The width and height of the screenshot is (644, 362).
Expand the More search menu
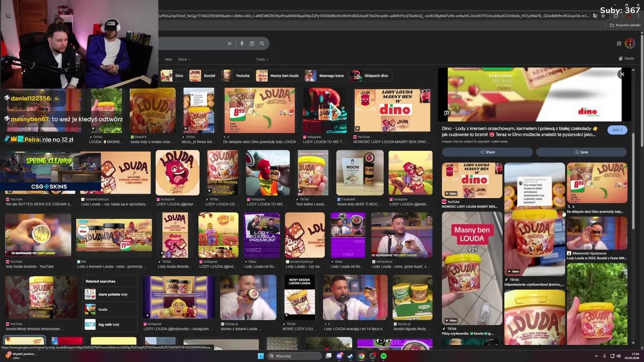click(184, 59)
